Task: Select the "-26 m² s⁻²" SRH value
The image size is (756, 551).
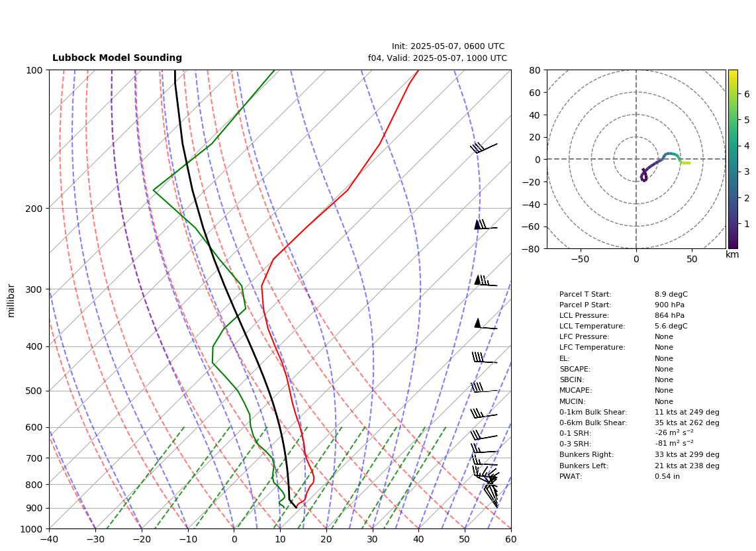Action: coord(675,433)
